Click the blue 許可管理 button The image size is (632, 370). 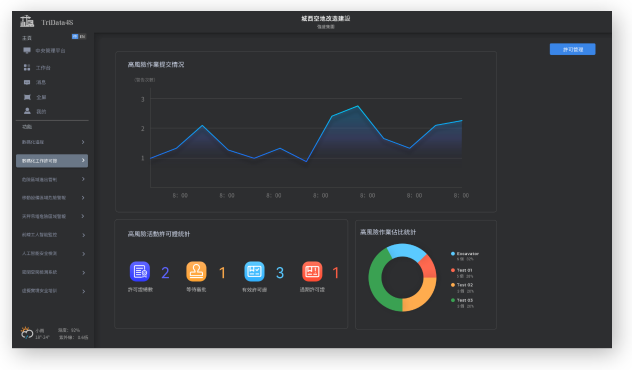(572, 49)
